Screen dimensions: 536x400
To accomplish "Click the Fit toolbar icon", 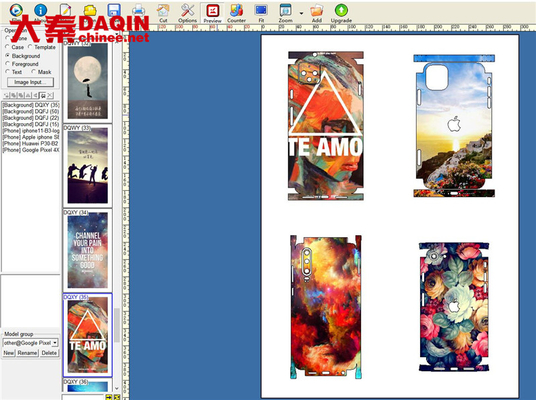I will point(261,13).
